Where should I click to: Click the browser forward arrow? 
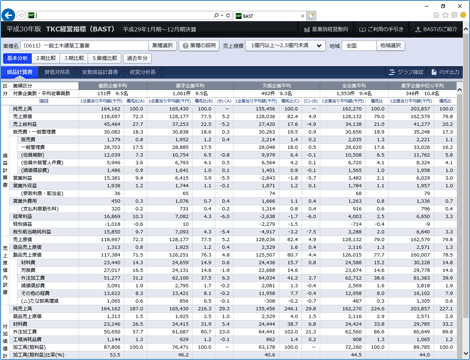(21, 15)
